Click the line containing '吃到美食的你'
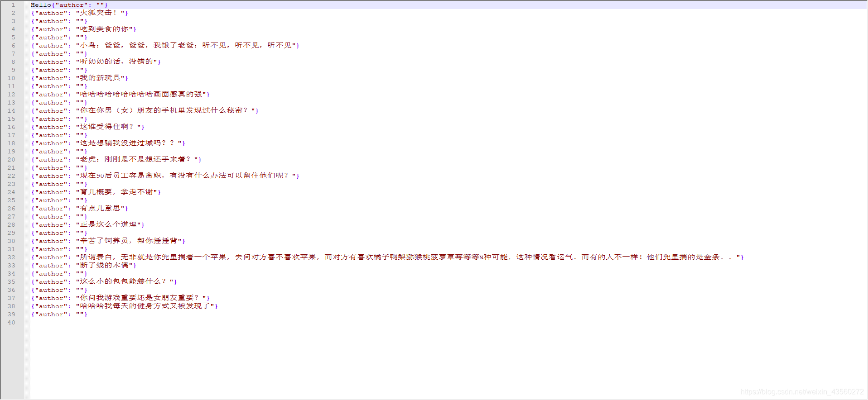Image resolution: width=868 pixels, height=400 pixels. (84, 29)
